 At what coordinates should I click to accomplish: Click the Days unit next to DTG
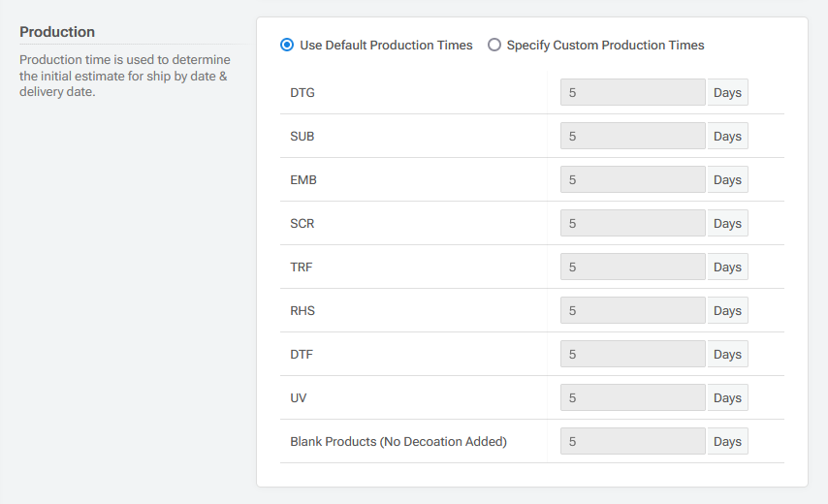tap(728, 92)
